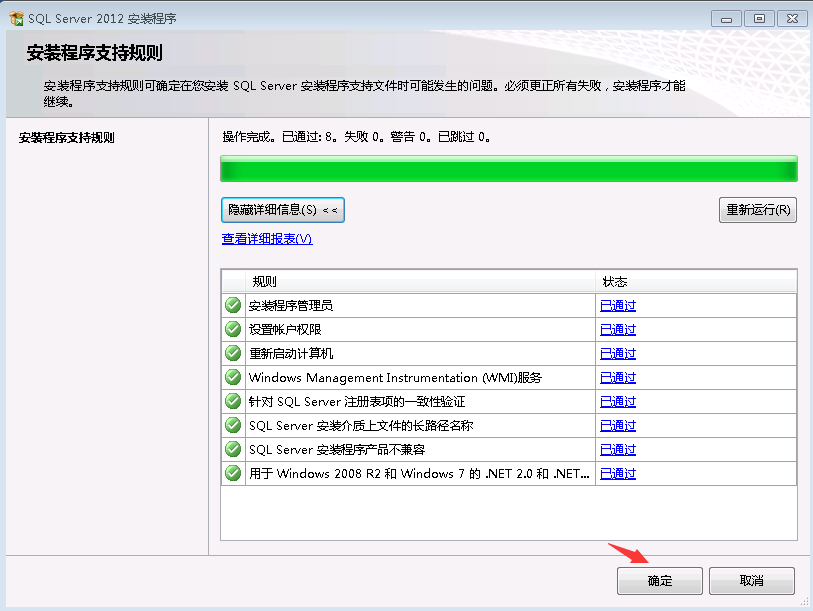Image resolution: width=813 pixels, height=611 pixels.
Task: Open 已通过 status for 设置帐户权限
Action: point(618,329)
